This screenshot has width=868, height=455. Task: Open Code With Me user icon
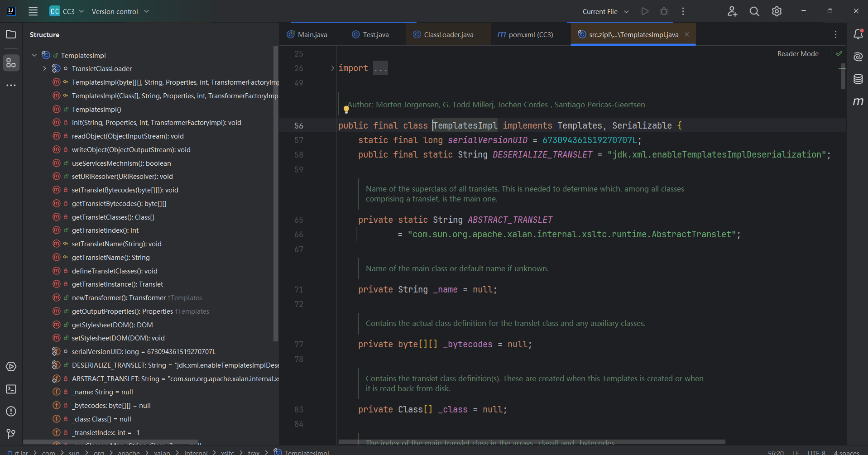732,11
